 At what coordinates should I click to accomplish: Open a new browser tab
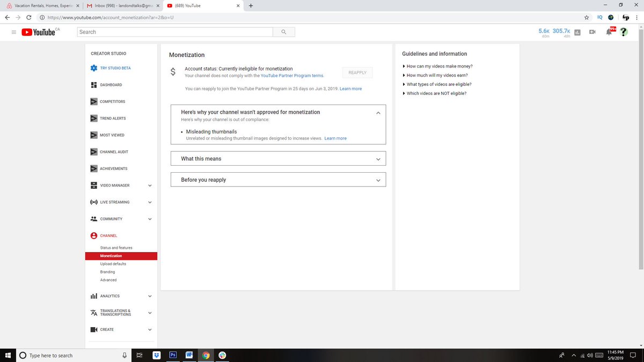click(251, 5)
